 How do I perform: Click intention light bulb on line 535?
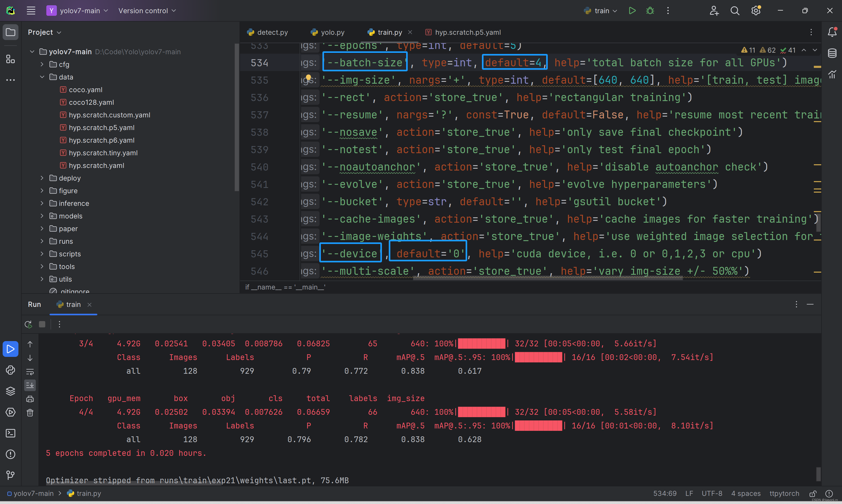click(x=308, y=78)
